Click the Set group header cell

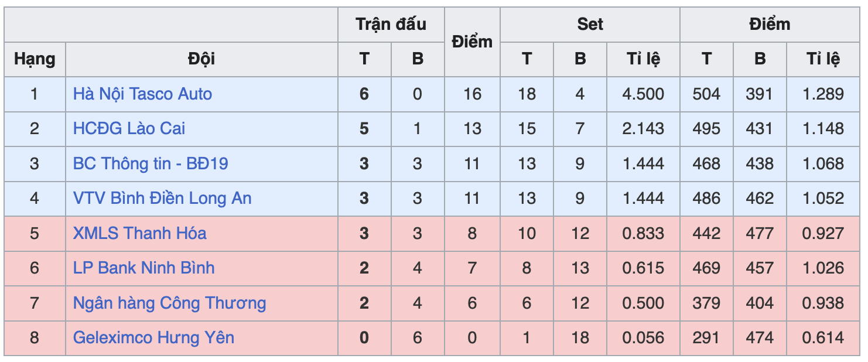click(590, 24)
